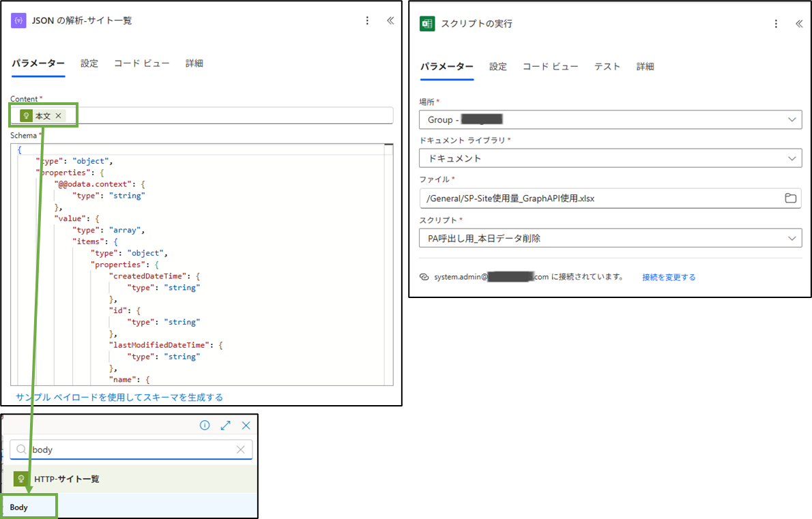Click the 接続を変更する link
Image resolution: width=812 pixels, height=519 pixels.
(x=669, y=277)
